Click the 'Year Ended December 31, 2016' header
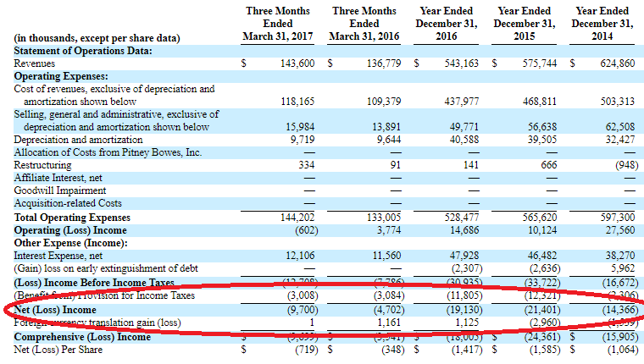 click(x=446, y=24)
